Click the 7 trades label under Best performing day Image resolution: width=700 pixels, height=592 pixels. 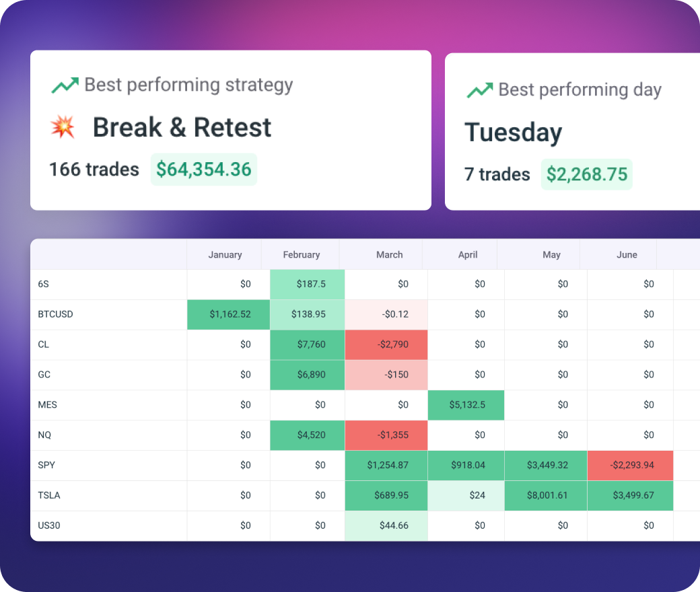(497, 174)
